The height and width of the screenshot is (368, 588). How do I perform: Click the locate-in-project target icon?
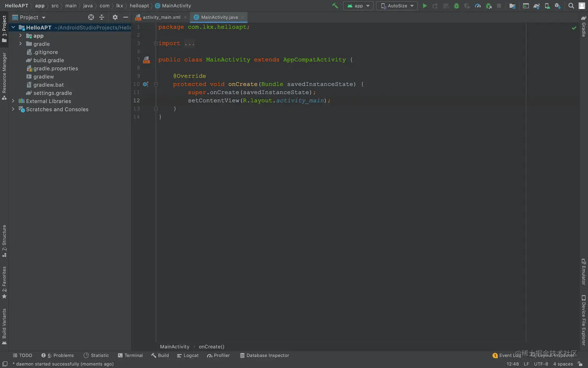click(91, 17)
